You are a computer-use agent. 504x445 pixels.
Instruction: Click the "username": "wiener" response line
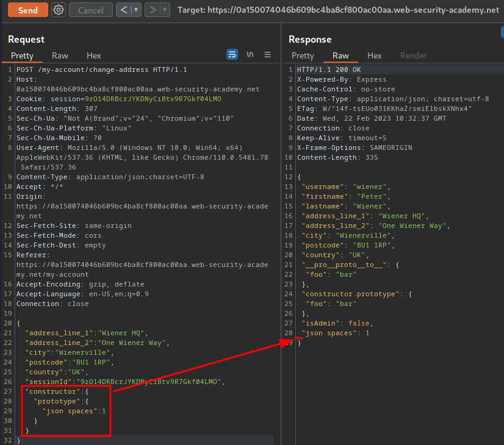pyautogui.click(x=346, y=187)
